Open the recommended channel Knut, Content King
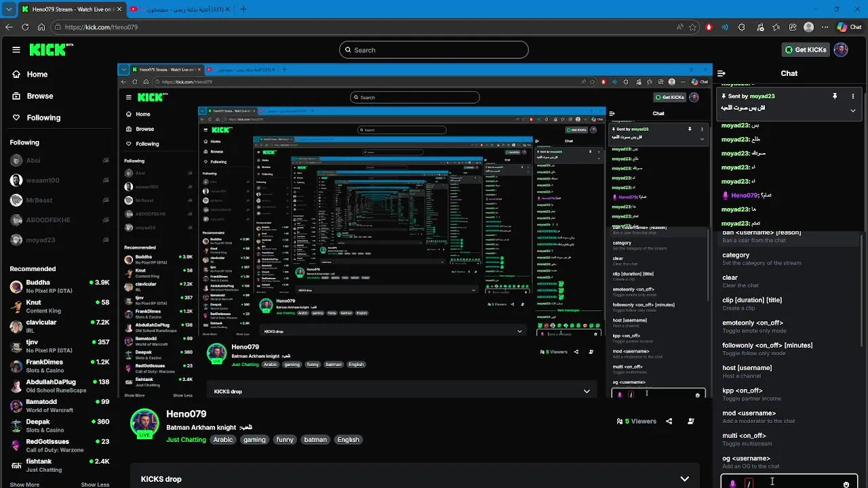 pos(60,306)
